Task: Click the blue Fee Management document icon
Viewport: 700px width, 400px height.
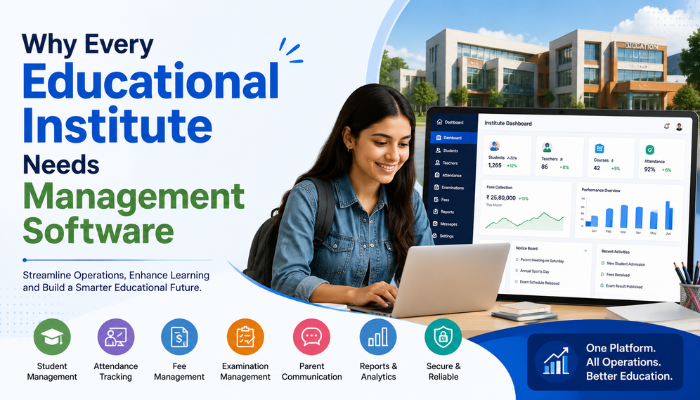Action: click(179, 337)
